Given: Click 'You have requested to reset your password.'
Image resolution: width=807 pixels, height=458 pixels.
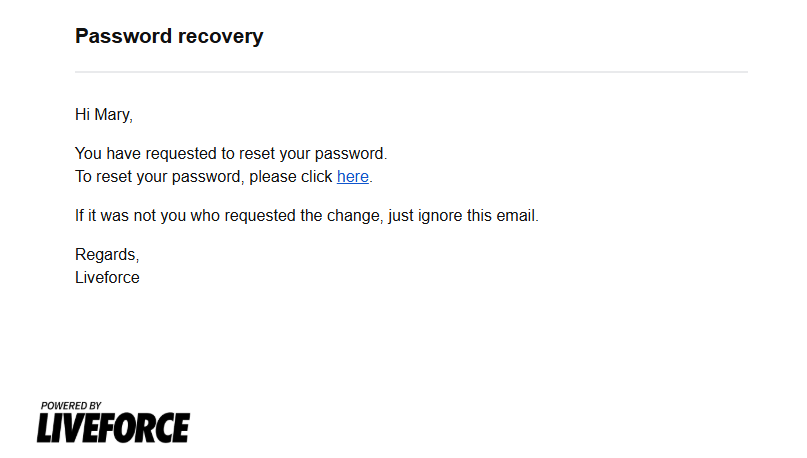Looking at the screenshot, I should (x=231, y=153).
